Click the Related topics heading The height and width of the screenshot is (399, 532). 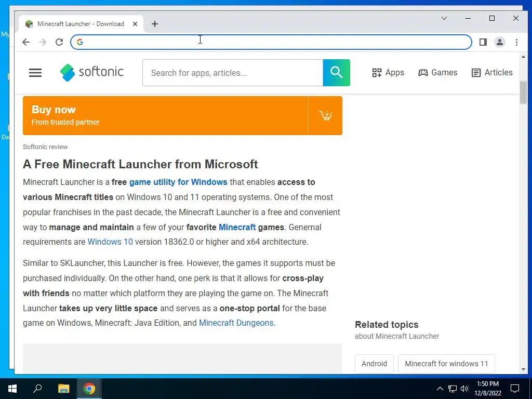(387, 325)
